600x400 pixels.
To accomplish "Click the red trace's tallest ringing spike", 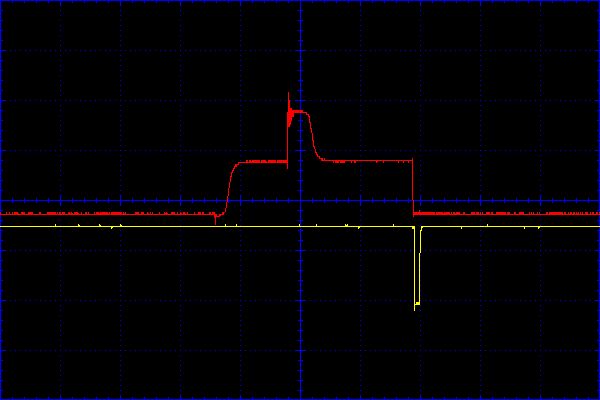I will pos(289,111).
